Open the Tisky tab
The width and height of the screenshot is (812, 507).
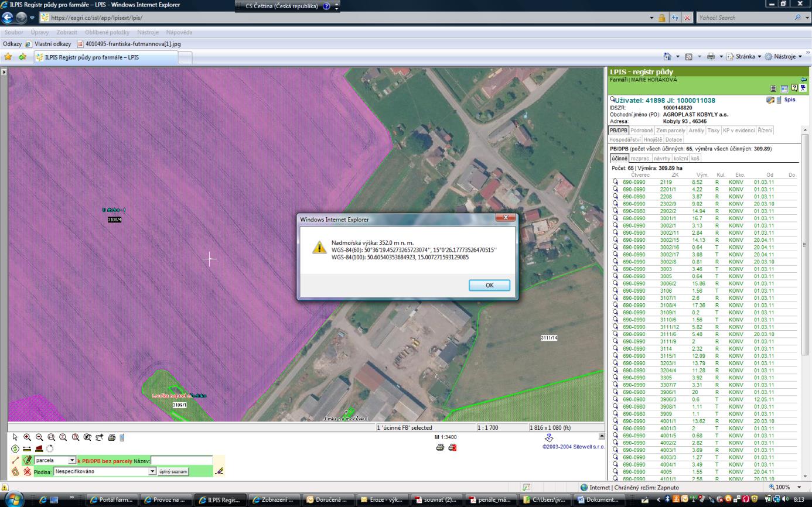point(714,131)
